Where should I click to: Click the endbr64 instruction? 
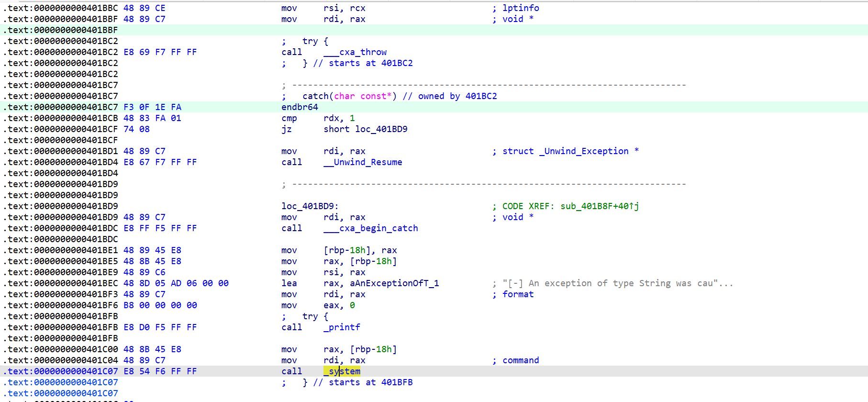click(x=300, y=107)
